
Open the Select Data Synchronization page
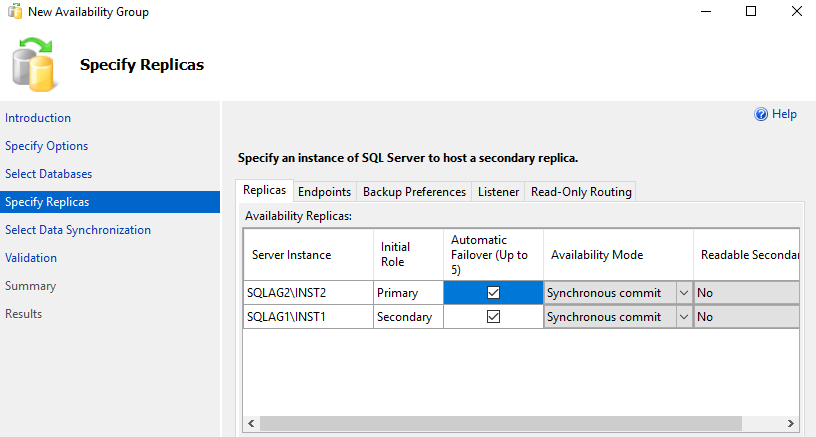coord(78,230)
